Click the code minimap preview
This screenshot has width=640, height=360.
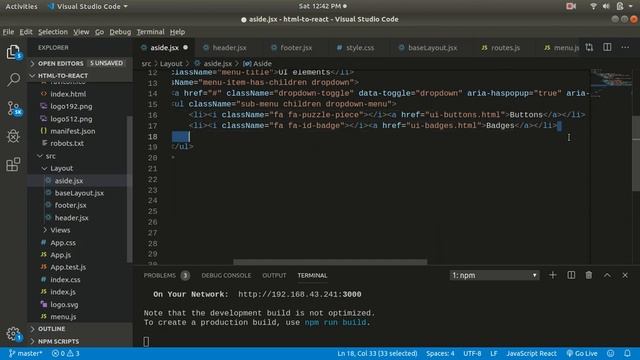click(x=611, y=84)
